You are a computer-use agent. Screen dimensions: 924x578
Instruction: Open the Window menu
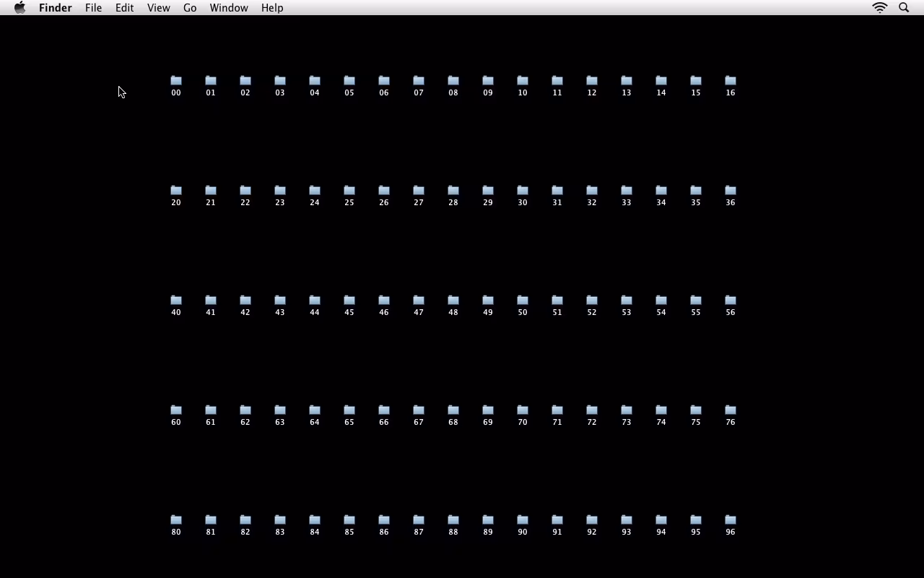coord(229,8)
